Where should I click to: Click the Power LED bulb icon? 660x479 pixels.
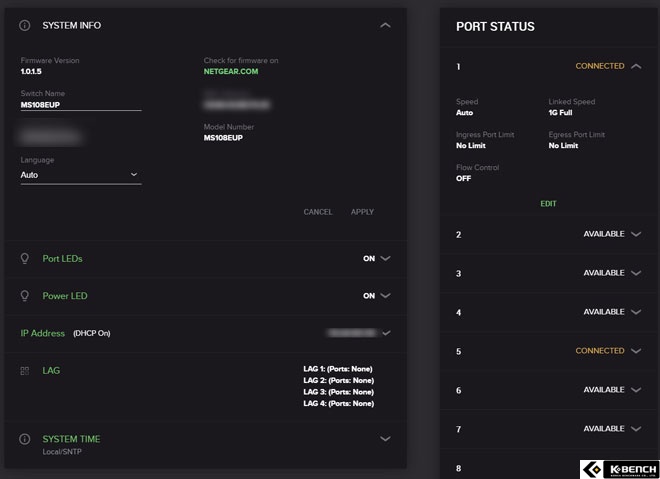pos(25,296)
